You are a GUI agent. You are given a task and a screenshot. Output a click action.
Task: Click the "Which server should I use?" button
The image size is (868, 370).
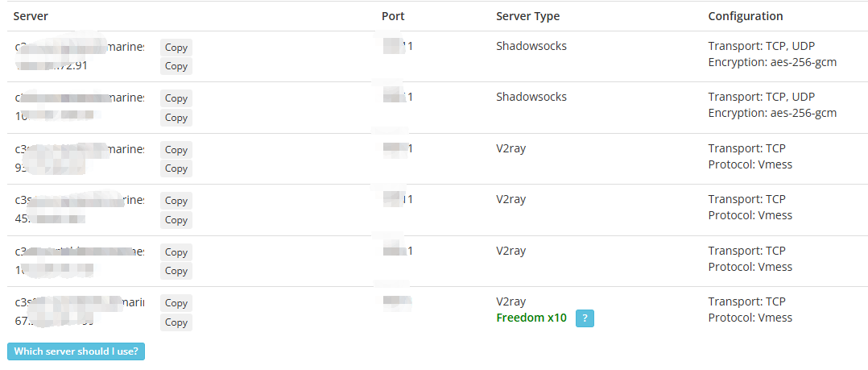[x=76, y=351]
